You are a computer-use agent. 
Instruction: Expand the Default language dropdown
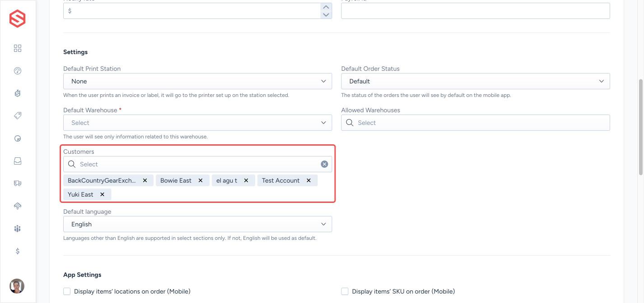[197, 224]
